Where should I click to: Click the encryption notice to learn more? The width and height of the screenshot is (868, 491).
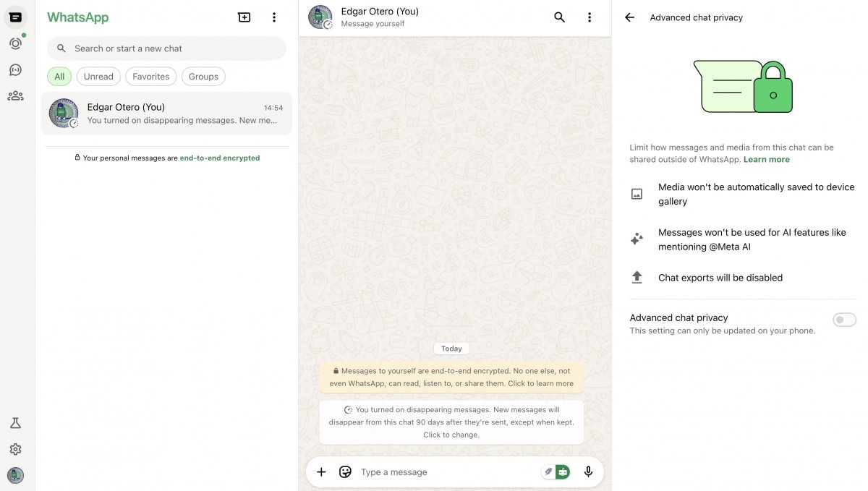(x=451, y=377)
